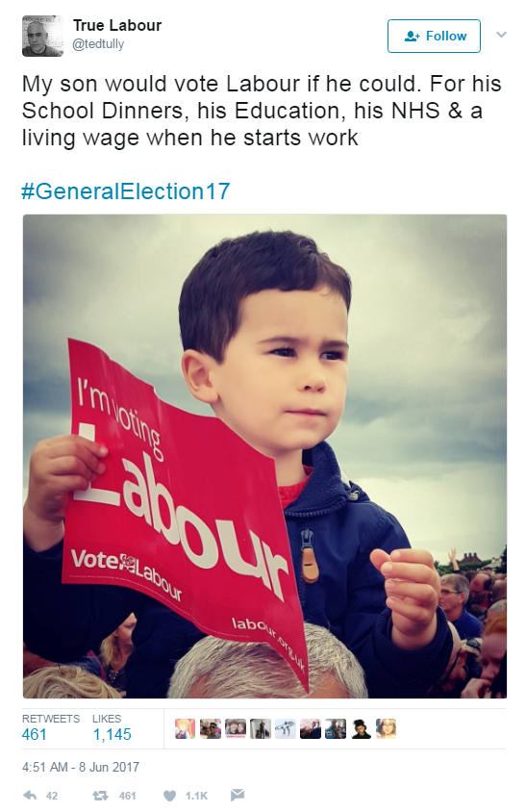
Task: Open the tweet timestamp 8 Jun 2017
Action: tap(81, 767)
